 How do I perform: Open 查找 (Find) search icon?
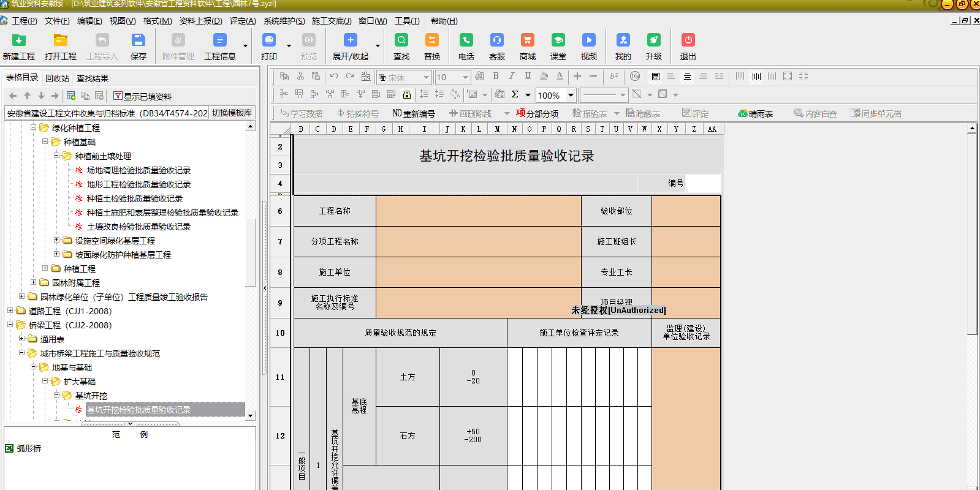[x=401, y=40]
